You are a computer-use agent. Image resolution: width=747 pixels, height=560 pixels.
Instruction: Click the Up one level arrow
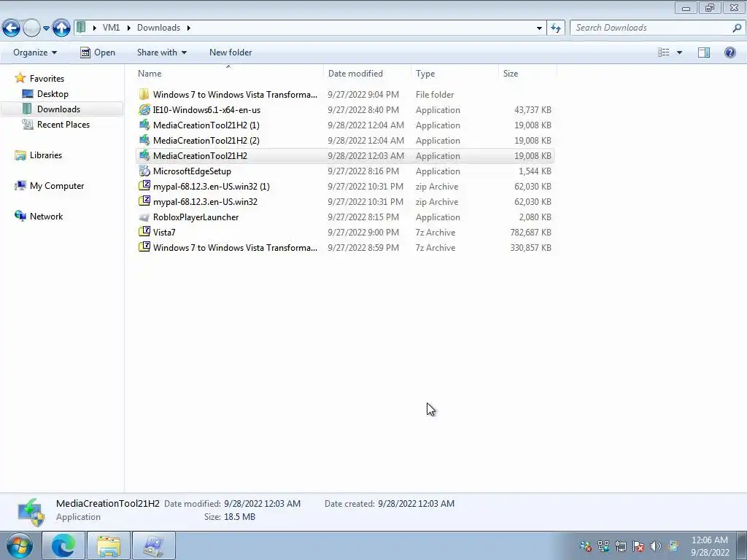pyautogui.click(x=61, y=28)
